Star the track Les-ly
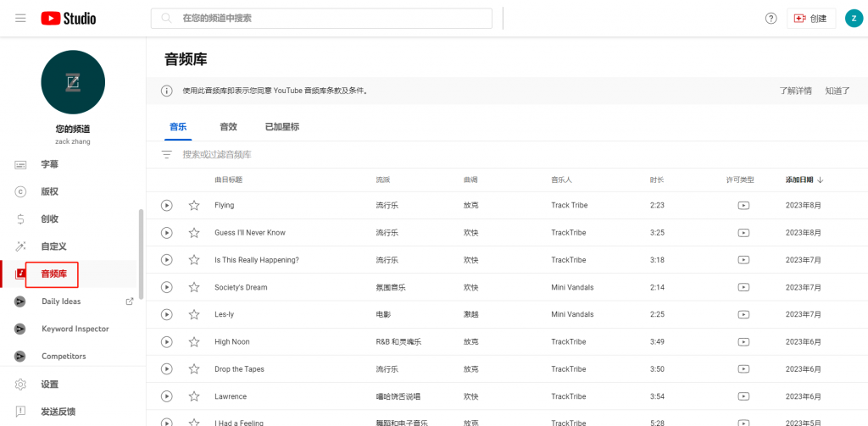The height and width of the screenshot is (426, 868). 194,314
